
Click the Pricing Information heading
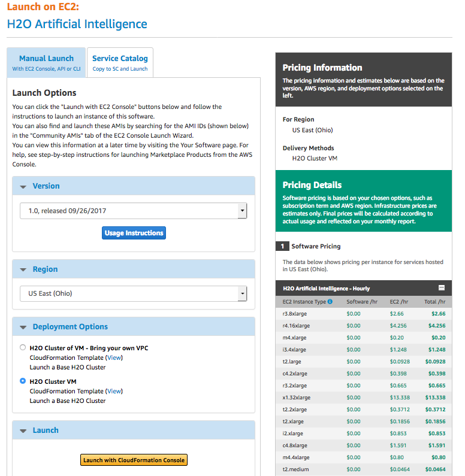coord(322,68)
